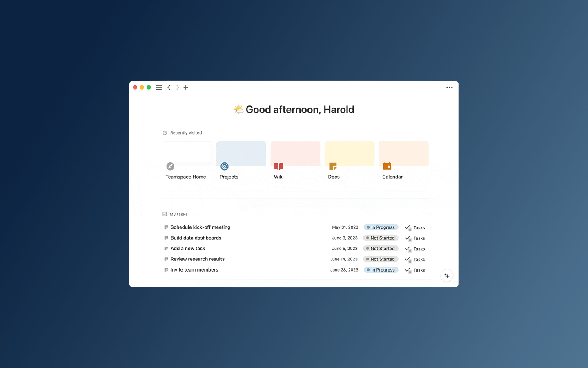The width and height of the screenshot is (588, 368).
Task: Open the three-dot more options menu
Action: click(x=449, y=88)
